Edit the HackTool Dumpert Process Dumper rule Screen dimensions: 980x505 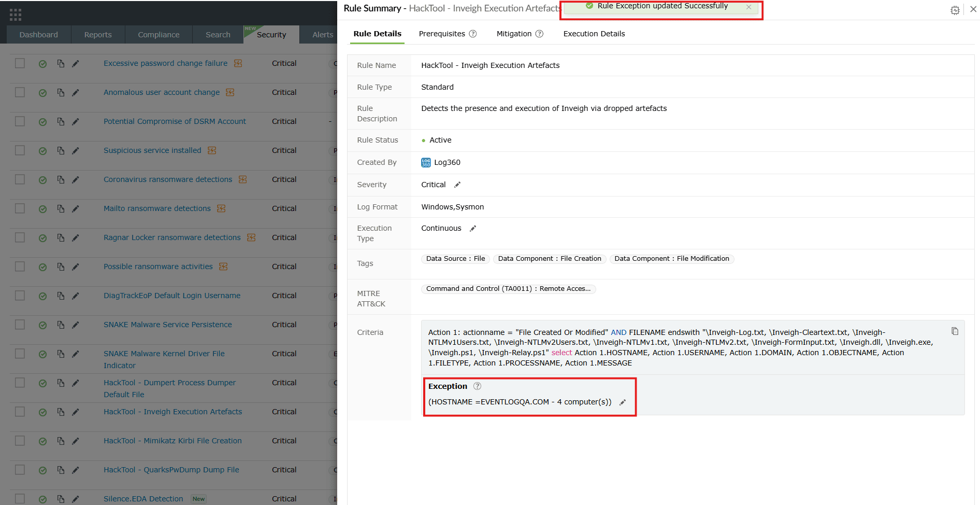coord(76,383)
